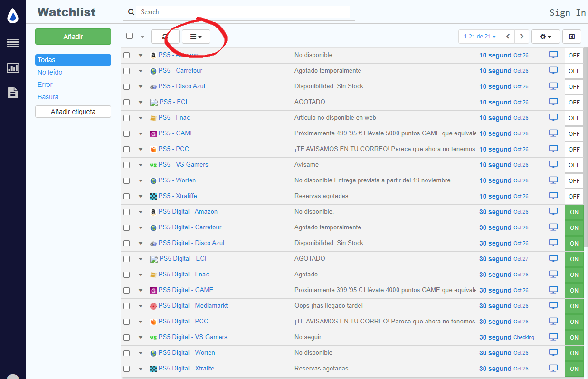
Task: Check the box for PS5 - GAME
Action: [127, 133]
